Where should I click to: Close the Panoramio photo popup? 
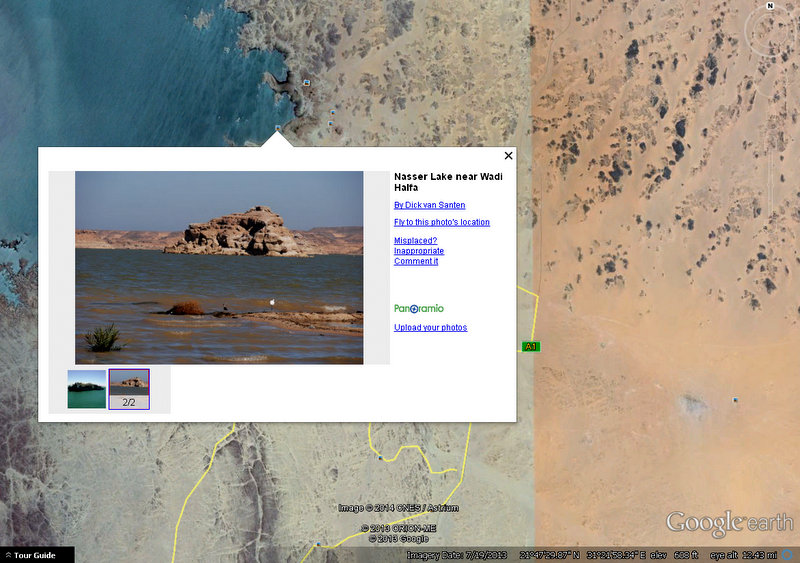(508, 156)
